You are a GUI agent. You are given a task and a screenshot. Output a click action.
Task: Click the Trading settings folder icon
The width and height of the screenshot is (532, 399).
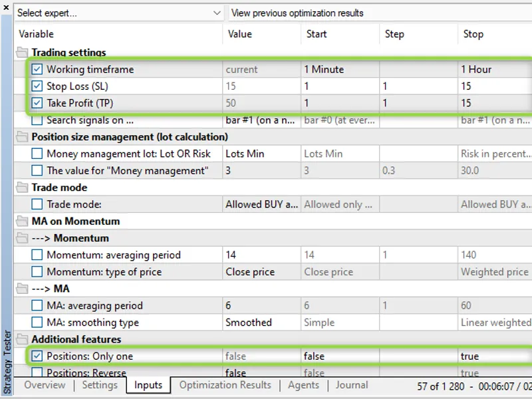click(22, 53)
